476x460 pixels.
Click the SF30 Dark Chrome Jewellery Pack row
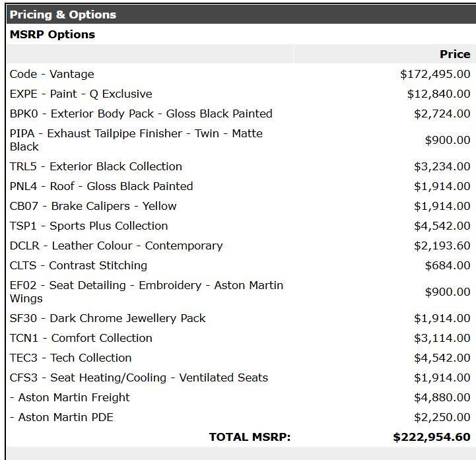108,318
